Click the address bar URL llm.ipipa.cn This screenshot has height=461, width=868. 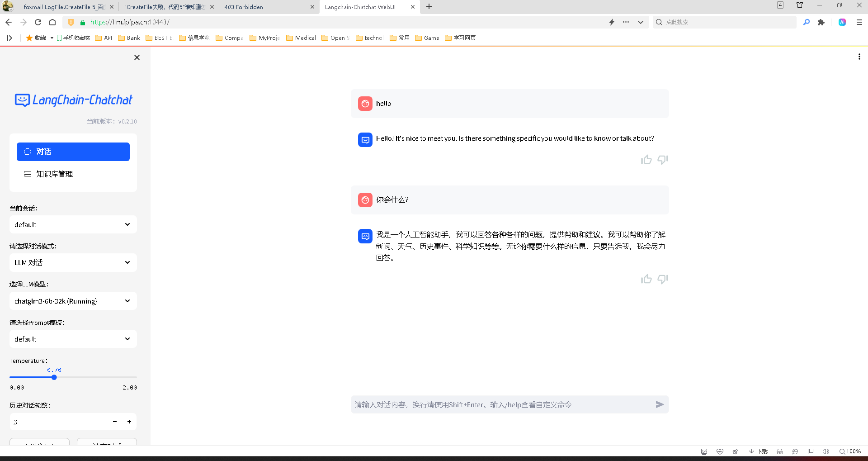(x=130, y=22)
